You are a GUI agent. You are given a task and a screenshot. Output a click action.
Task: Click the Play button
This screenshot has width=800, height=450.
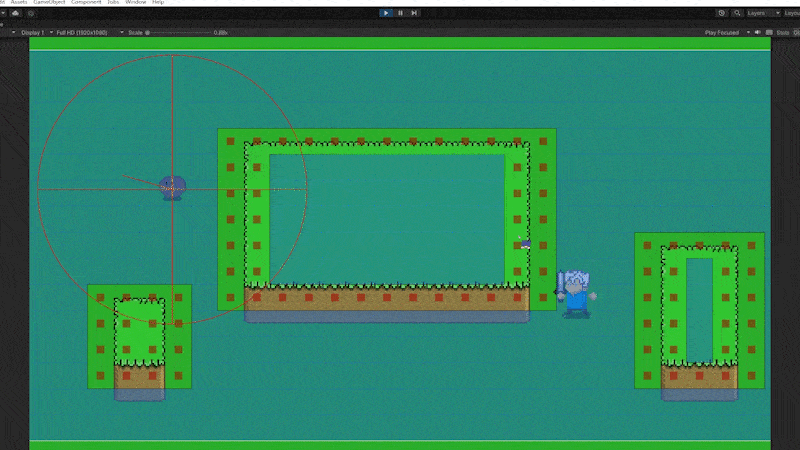[x=387, y=13]
